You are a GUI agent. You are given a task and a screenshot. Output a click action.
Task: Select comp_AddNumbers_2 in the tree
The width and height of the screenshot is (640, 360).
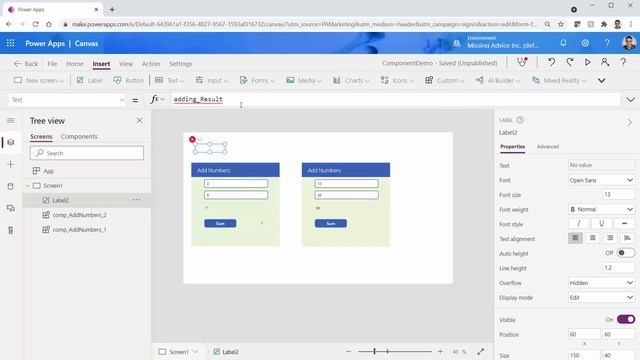tap(79, 215)
